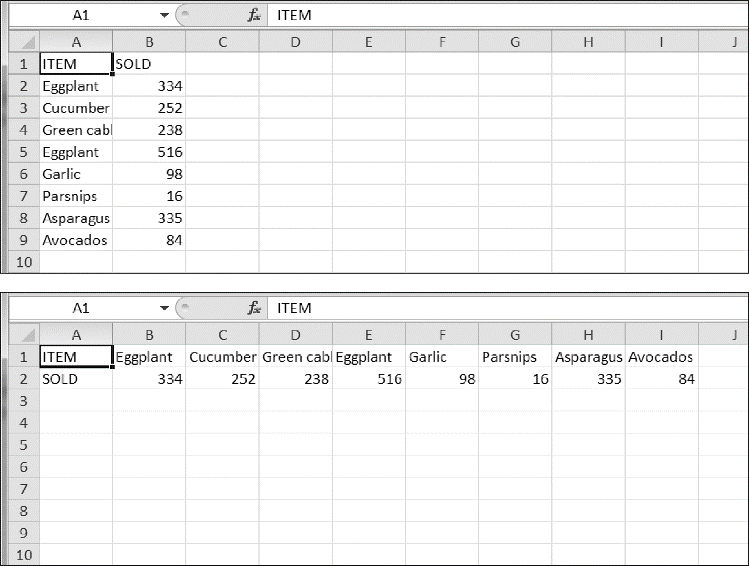The height and width of the screenshot is (566, 749).
Task: Select row 7 header in the bottom sheet
Action: pyautogui.click(x=24, y=489)
